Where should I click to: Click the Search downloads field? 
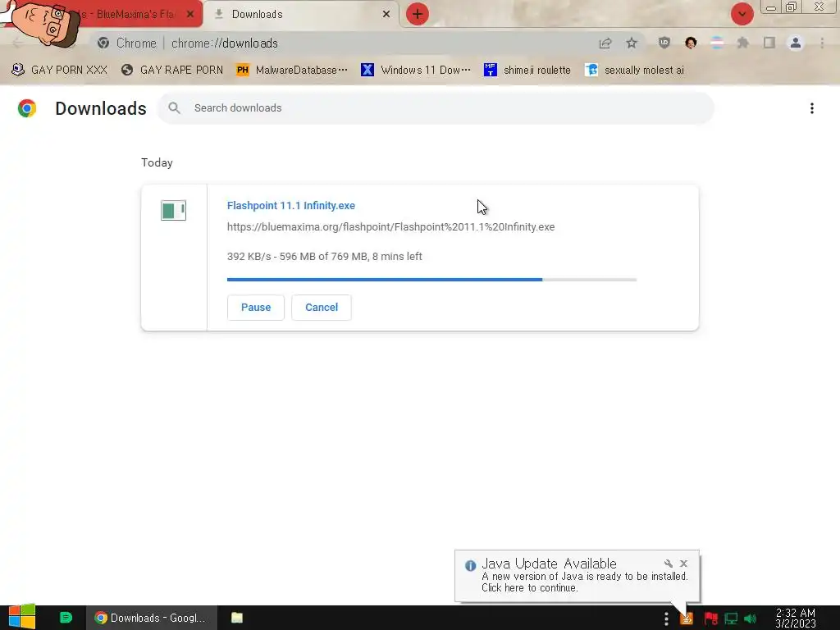tap(436, 108)
